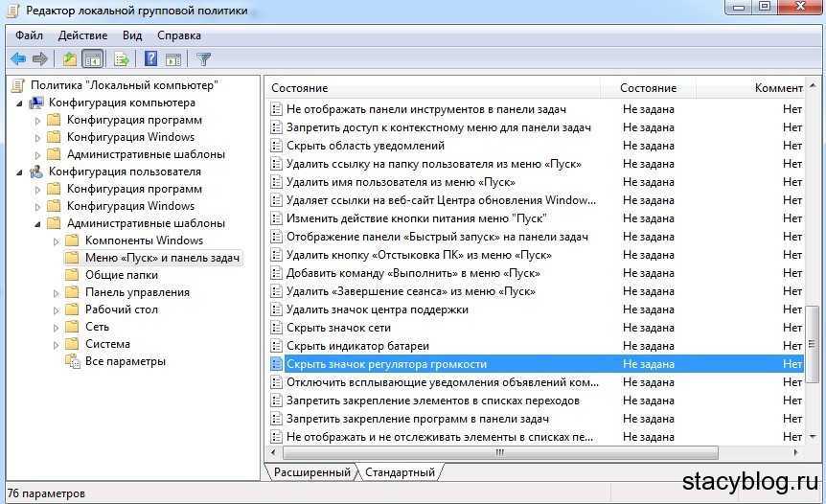
Task: Open the Вид menu
Action: (131, 35)
